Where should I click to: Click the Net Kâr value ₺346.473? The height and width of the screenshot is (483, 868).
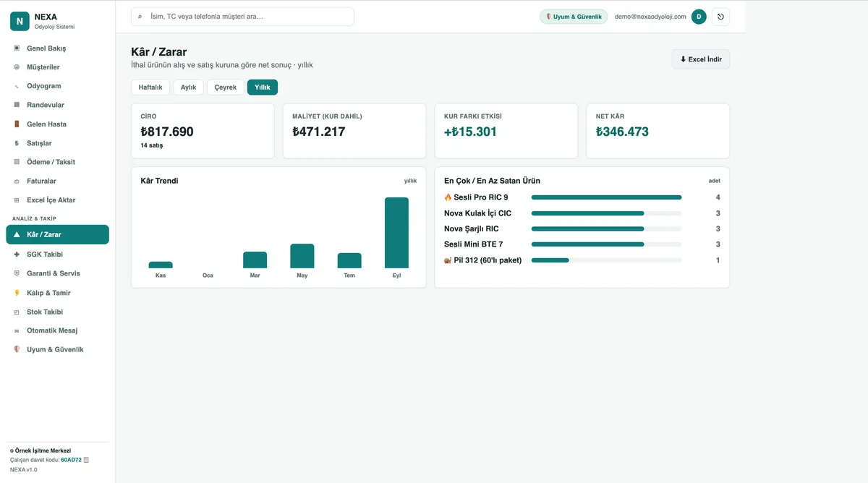pos(622,132)
